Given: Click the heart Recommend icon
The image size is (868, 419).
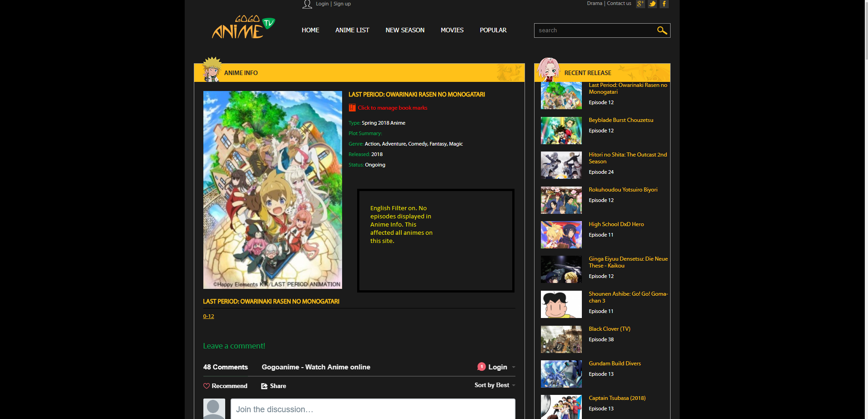Looking at the screenshot, I should click(x=207, y=386).
